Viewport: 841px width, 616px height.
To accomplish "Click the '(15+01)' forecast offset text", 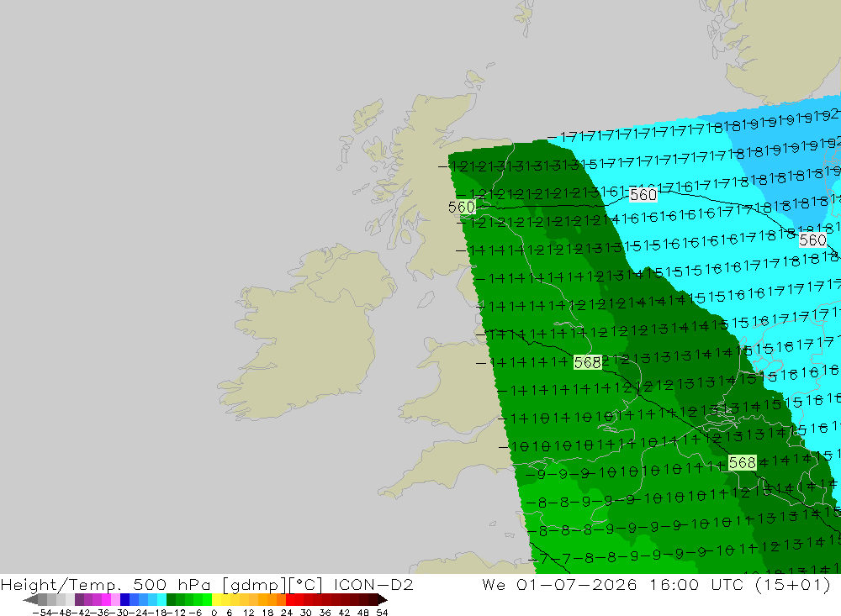I will pos(793,585).
